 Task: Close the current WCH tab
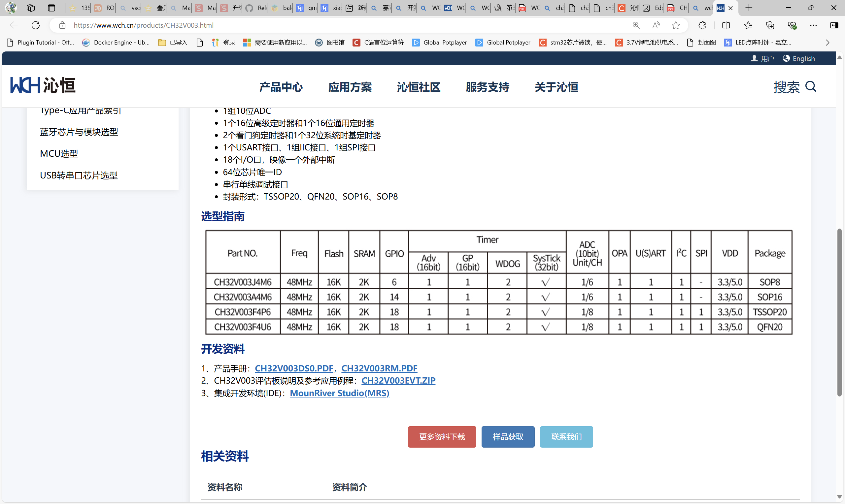[x=730, y=8]
